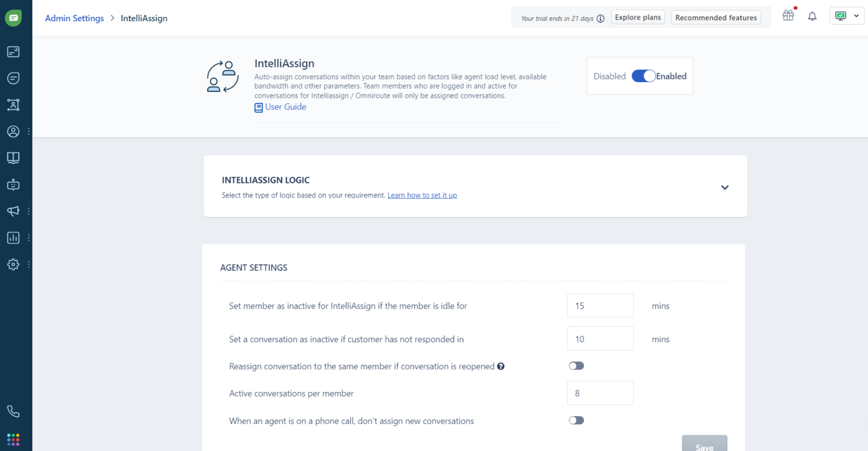This screenshot has height=451, width=868.
Task: Click the Explore plans button
Action: click(x=638, y=17)
